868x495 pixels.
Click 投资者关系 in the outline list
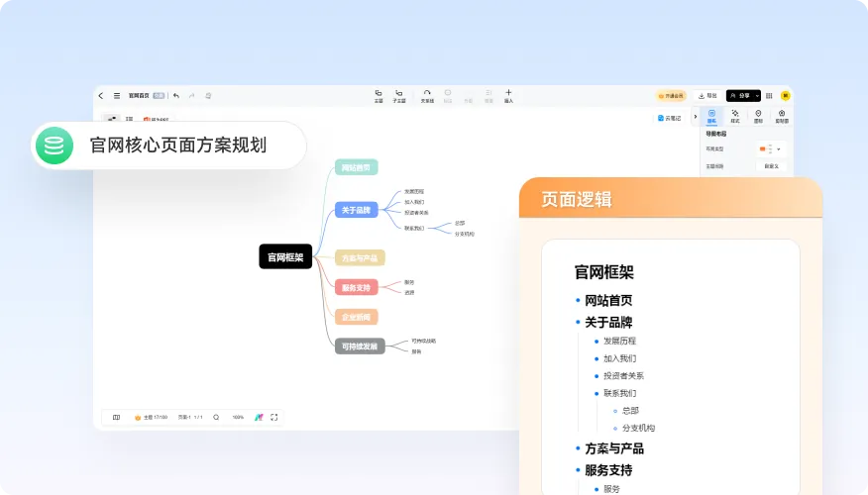pyautogui.click(x=623, y=375)
